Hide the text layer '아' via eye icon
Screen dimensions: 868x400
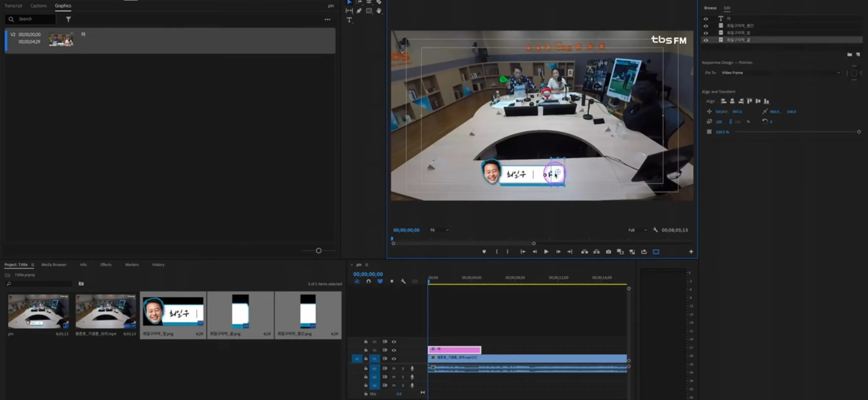706,19
